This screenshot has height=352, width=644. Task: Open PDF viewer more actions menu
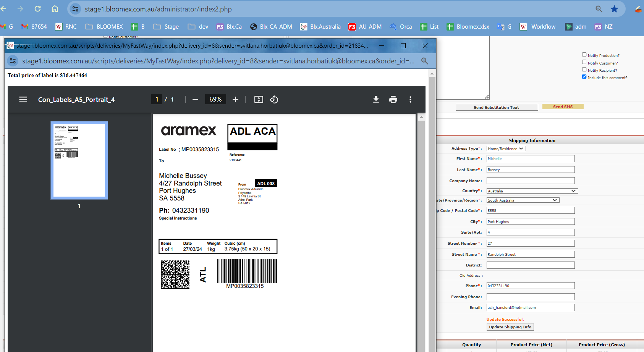[410, 100]
